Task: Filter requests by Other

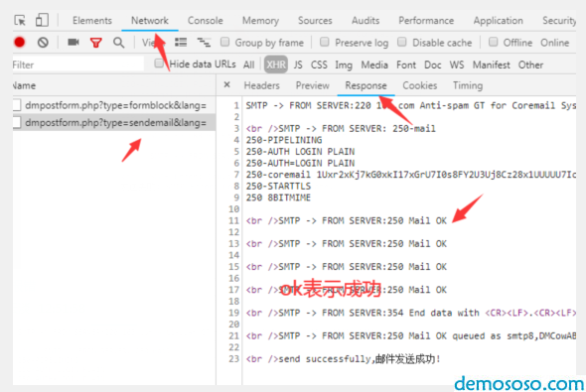Action: tap(530, 65)
